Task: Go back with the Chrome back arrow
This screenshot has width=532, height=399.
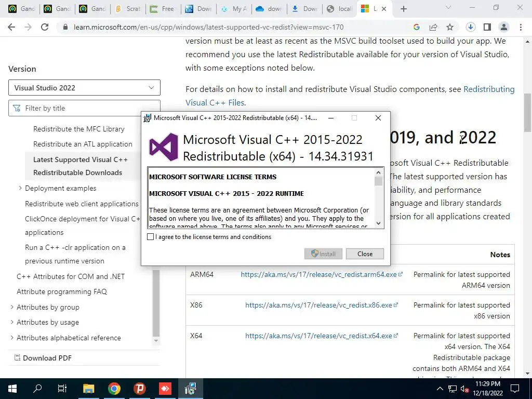Action: click(x=11, y=27)
